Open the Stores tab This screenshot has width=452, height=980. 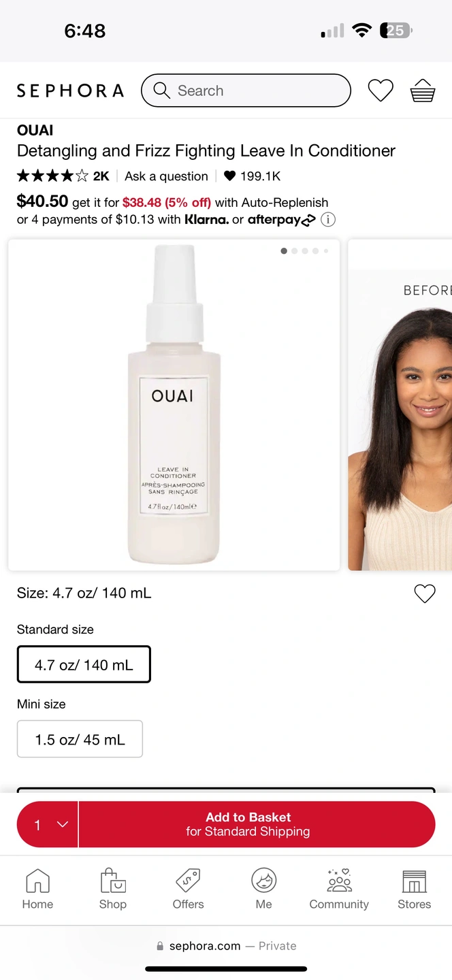415,889
